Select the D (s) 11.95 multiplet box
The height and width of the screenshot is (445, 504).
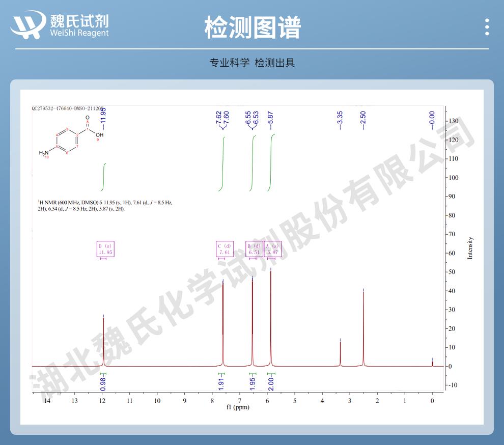(105, 250)
